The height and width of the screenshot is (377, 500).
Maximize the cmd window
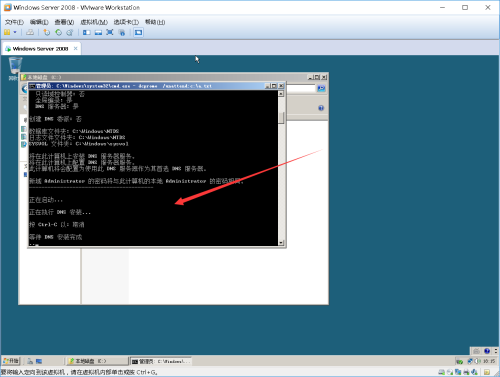pyautogui.click(x=274, y=86)
